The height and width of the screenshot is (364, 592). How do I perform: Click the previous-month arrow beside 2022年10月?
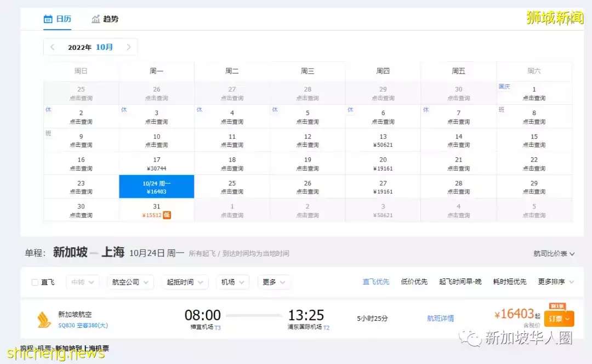(52, 47)
